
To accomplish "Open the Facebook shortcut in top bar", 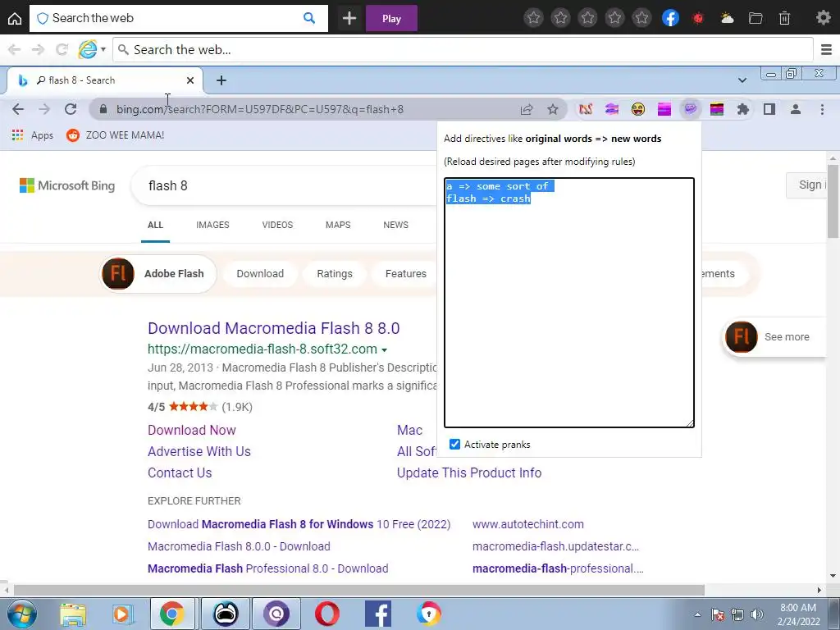I will pyautogui.click(x=670, y=18).
